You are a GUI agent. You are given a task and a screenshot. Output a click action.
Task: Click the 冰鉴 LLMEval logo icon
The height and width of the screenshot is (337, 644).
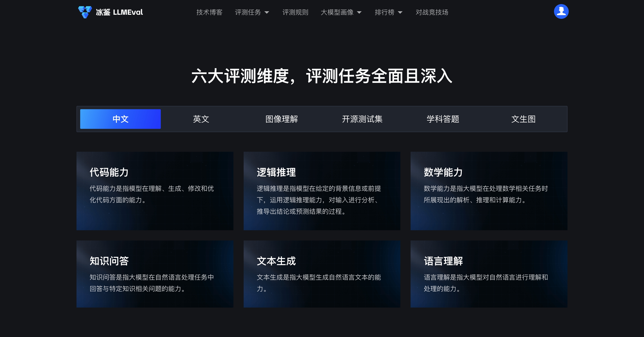tap(85, 11)
